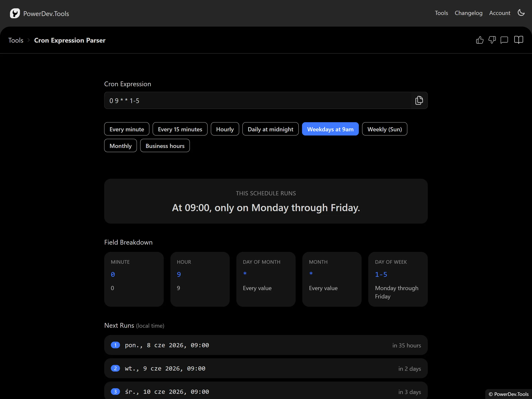The width and height of the screenshot is (532, 399).
Task: Click the 'THIS SCHEDULE RUNS' label
Action: click(266, 193)
